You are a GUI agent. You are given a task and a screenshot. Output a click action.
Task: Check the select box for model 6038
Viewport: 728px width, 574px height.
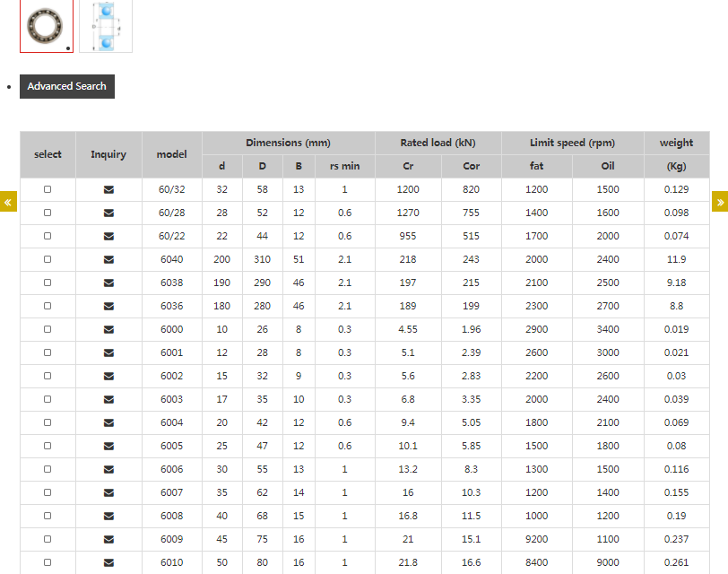click(x=48, y=283)
